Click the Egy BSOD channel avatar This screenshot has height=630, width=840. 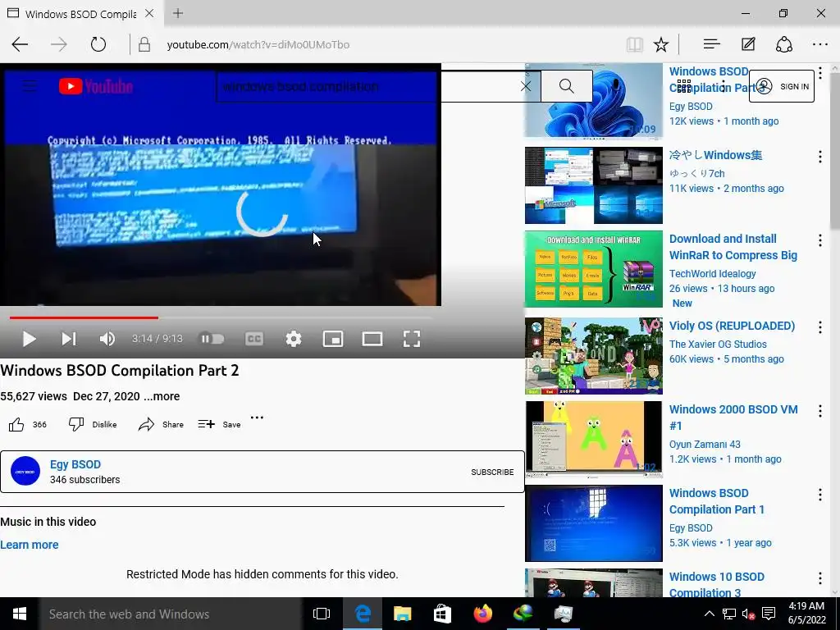pyautogui.click(x=25, y=472)
